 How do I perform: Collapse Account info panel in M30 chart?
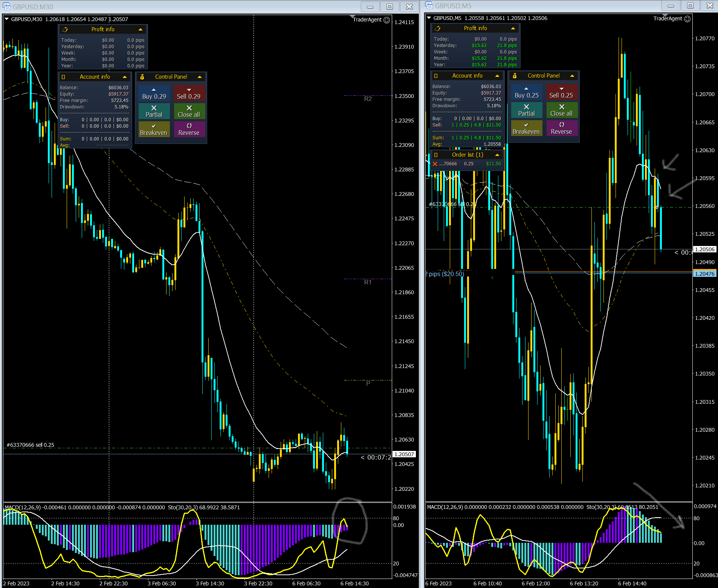point(125,77)
